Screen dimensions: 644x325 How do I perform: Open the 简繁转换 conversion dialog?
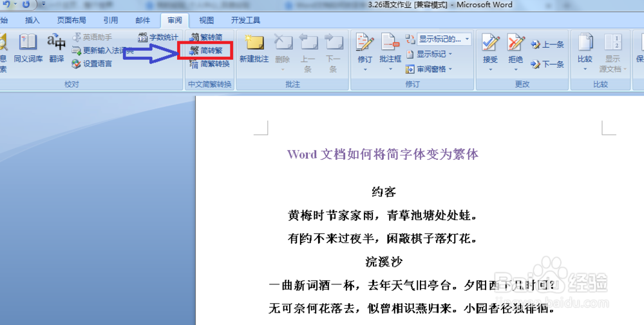pyautogui.click(x=210, y=64)
